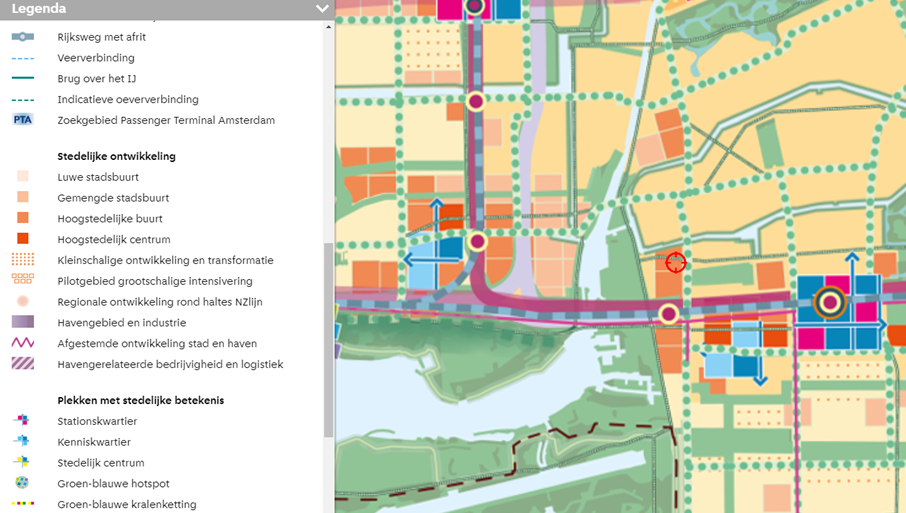This screenshot has height=513, width=906.
Task: Click the PTA legend icon
Action: click(23, 120)
